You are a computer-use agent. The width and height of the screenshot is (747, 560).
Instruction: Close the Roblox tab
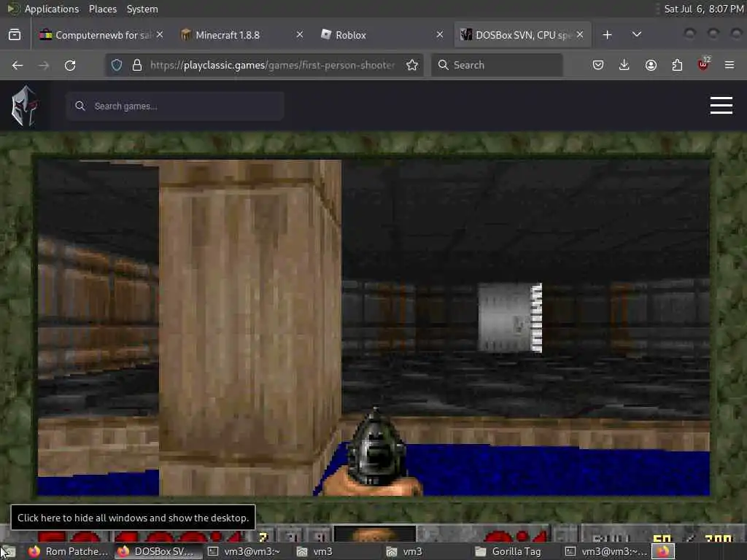[440, 34]
